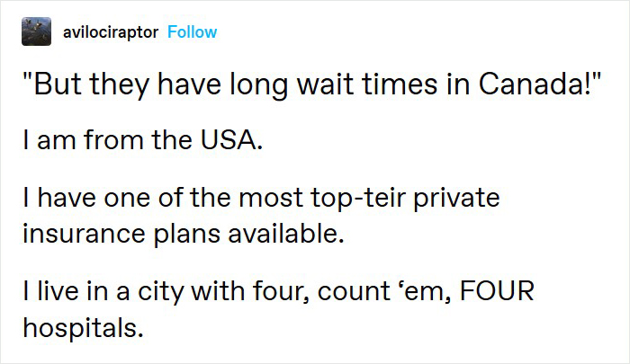Screen dimensions: 630x364
Task: Follow the avilociraptor blog
Action: click(192, 32)
